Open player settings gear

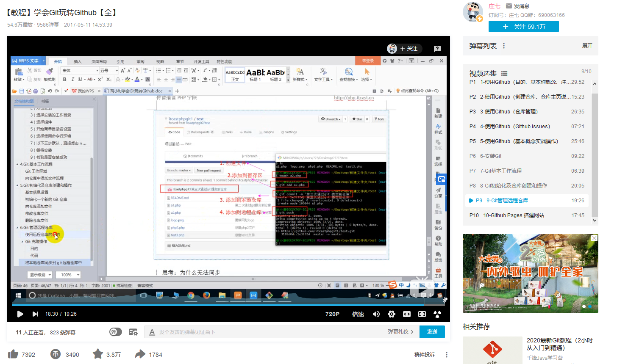point(392,314)
